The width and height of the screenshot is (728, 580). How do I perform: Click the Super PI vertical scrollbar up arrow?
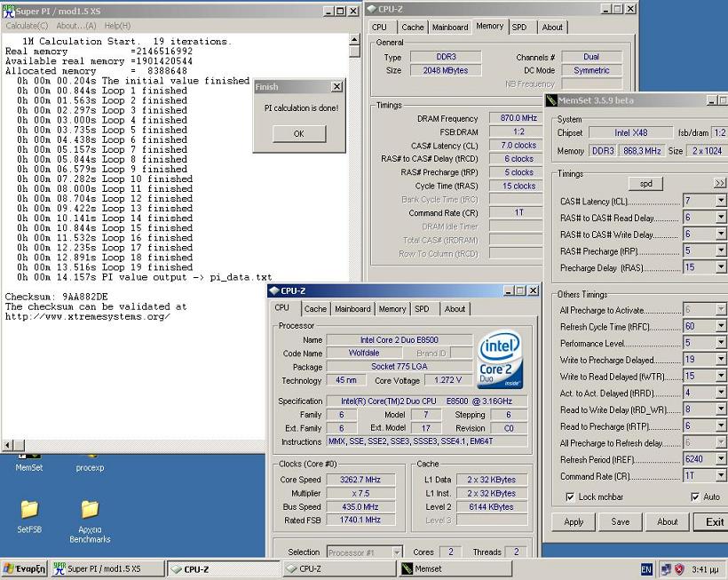tap(355, 39)
